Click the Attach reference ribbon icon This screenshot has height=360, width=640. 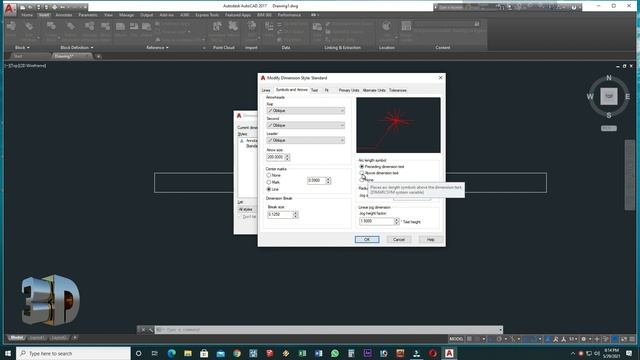(120, 27)
